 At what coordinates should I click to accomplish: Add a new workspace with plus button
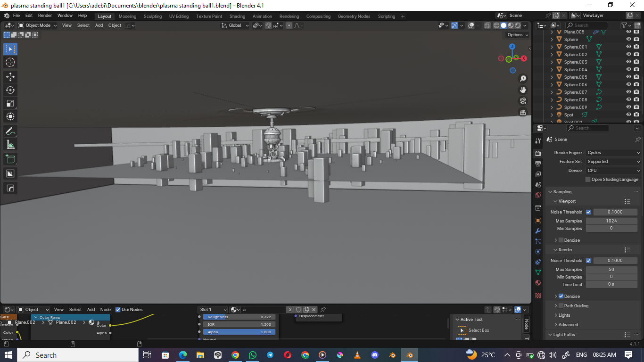click(x=403, y=16)
